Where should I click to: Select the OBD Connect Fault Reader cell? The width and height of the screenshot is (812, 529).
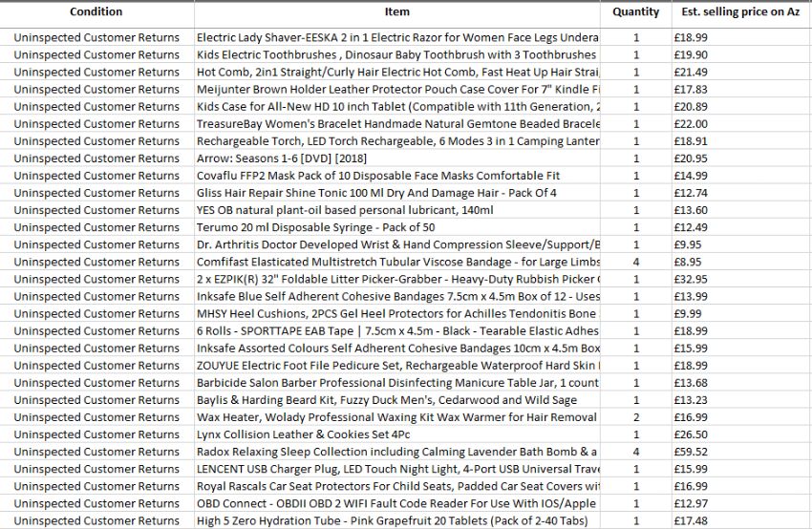pos(397,503)
